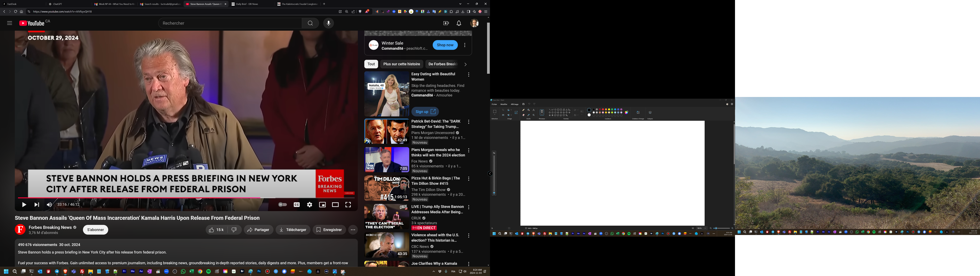Mute the video player volume

(x=49, y=205)
